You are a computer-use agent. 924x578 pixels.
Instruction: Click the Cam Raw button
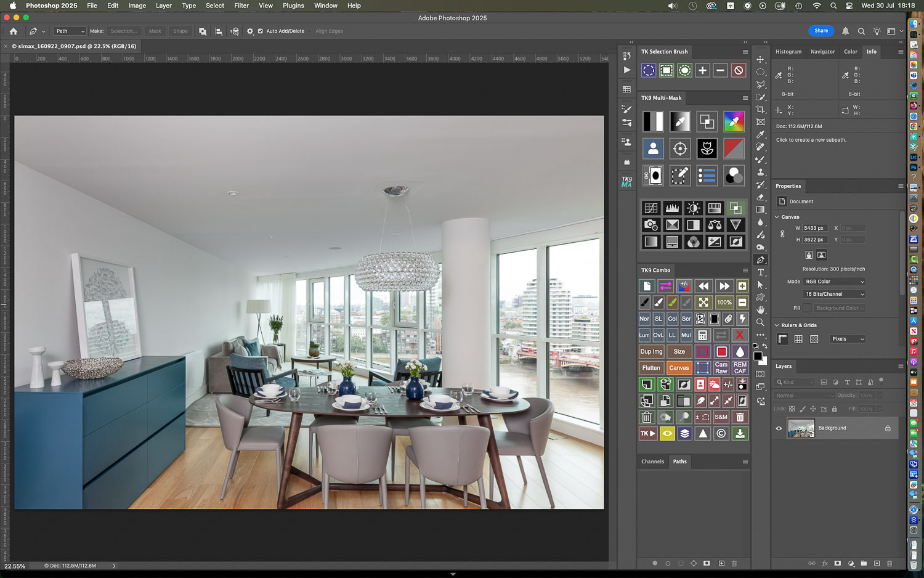click(x=721, y=368)
